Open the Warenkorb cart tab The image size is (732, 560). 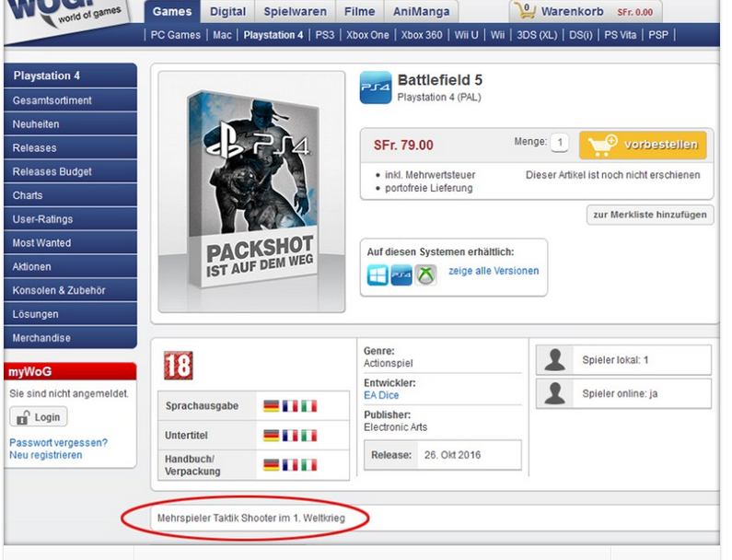[x=586, y=12]
